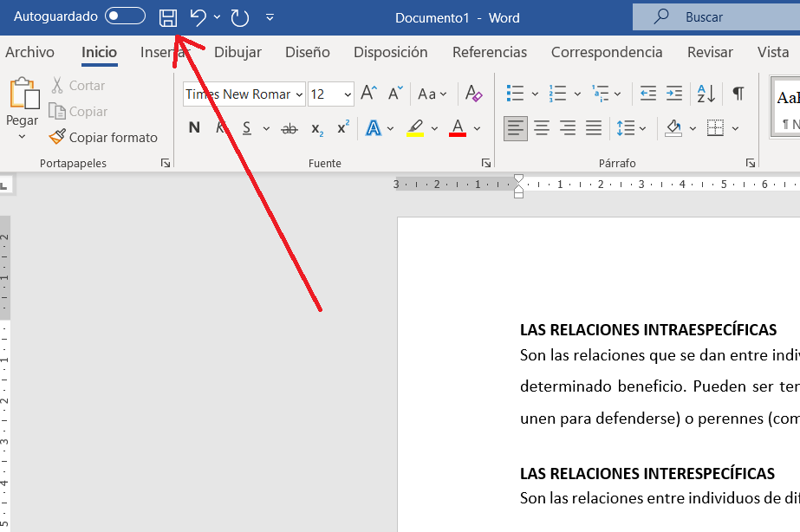Decrease paragraph indent
Image resolution: width=800 pixels, height=532 pixels.
tap(648, 94)
